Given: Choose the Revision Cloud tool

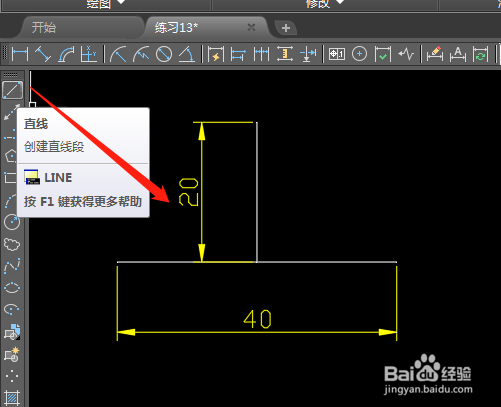Looking at the screenshot, I should (x=12, y=244).
